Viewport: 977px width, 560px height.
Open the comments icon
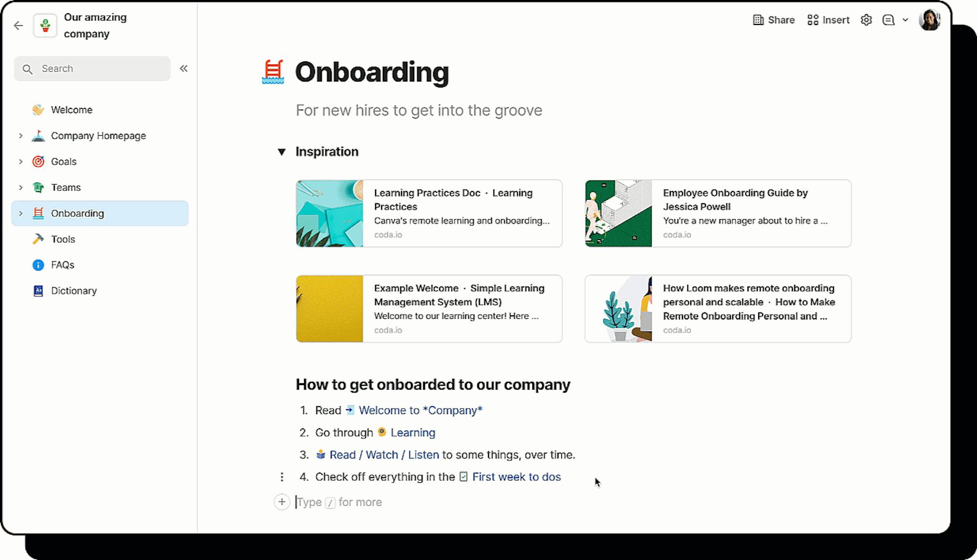point(888,20)
